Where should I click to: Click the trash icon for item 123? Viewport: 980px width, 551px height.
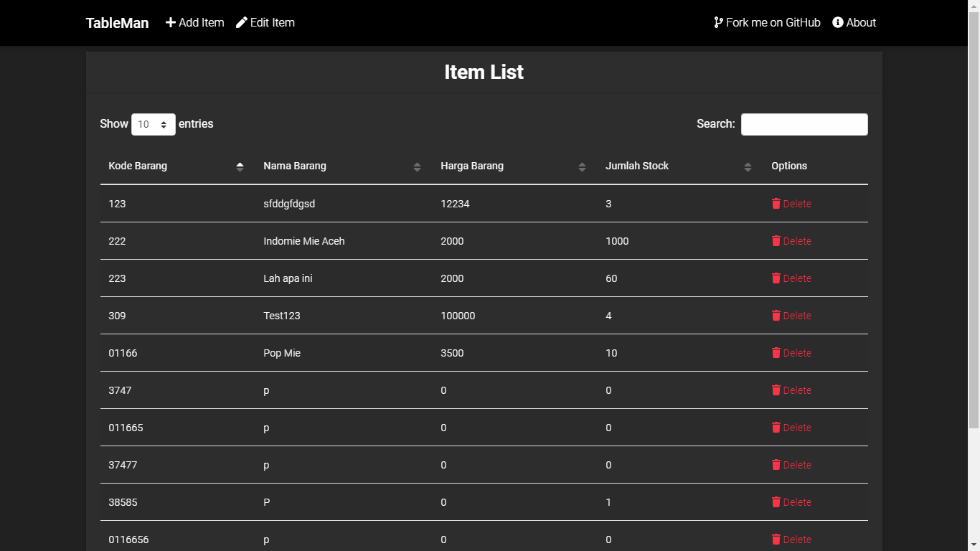(776, 204)
